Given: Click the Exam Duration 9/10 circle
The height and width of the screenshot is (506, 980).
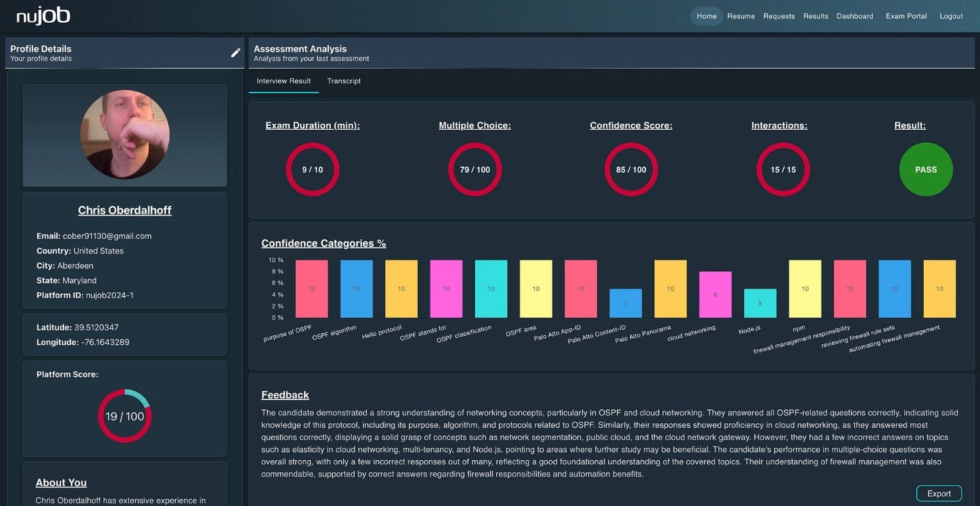Looking at the screenshot, I should [x=312, y=170].
